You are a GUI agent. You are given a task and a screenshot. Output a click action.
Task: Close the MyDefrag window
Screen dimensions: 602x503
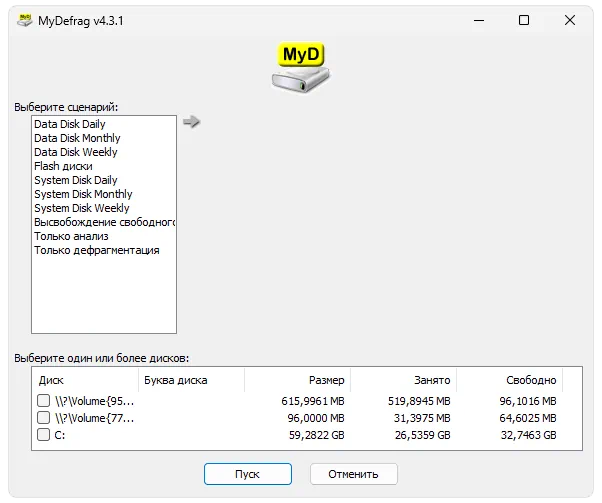[x=570, y=20]
